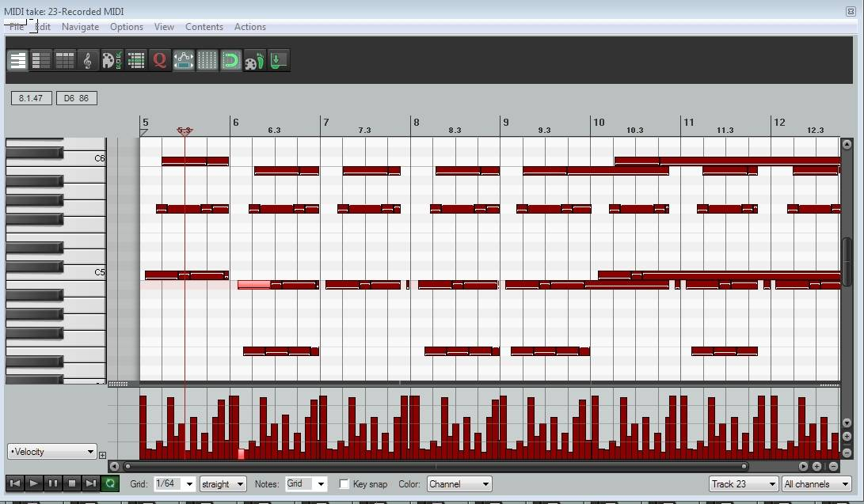The height and width of the screenshot is (504, 864).
Task: Click vertical scrollbar down arrow
Action: 847,423
